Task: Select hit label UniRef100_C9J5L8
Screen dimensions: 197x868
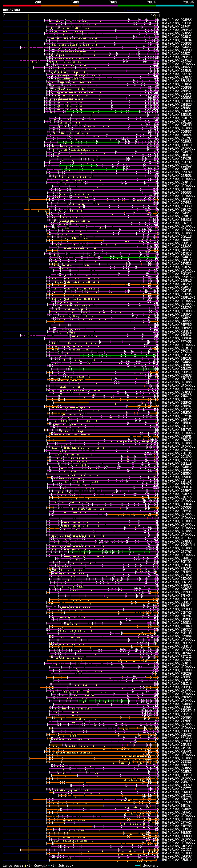Action: (x=176, y=60)
